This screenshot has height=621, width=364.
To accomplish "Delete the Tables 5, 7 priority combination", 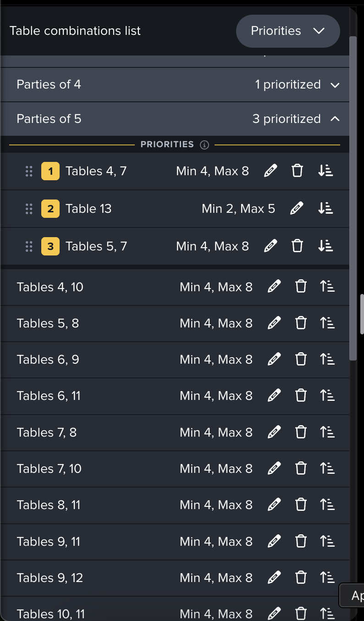I will [x=298, y=246].
